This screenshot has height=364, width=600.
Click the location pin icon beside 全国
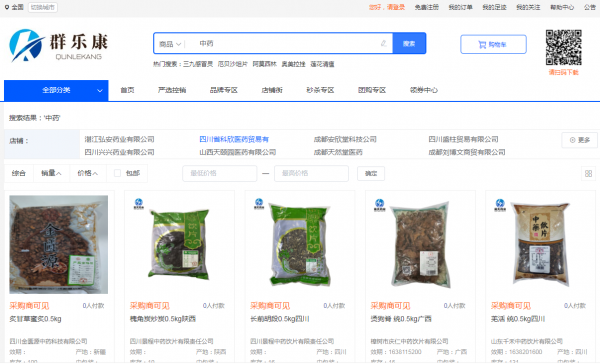(7, 7)
